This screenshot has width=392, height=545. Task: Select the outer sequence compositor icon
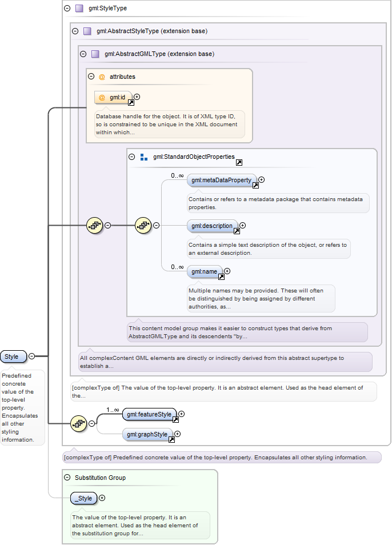(94, 226)
